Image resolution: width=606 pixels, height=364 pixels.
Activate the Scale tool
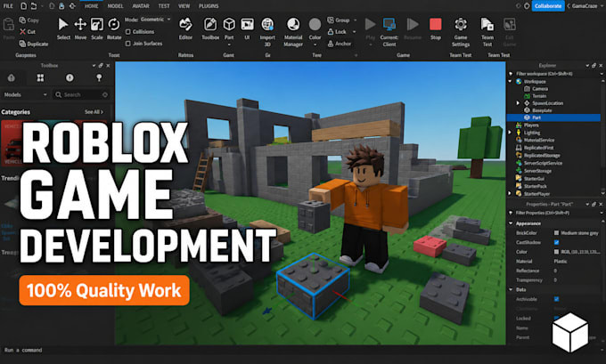(96, 28)
